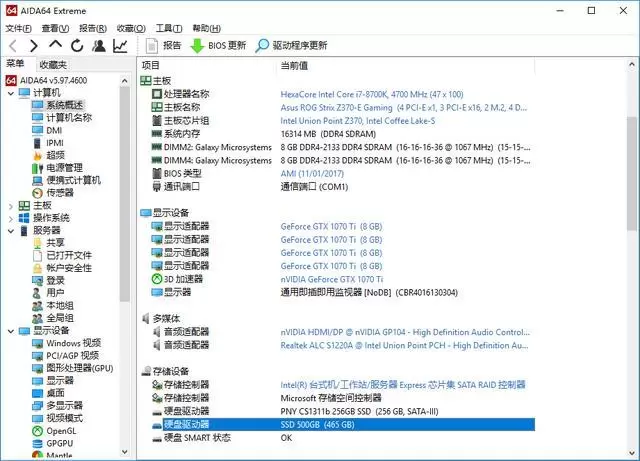Click the Refresh toolbar icon

[x=77, y=45]
